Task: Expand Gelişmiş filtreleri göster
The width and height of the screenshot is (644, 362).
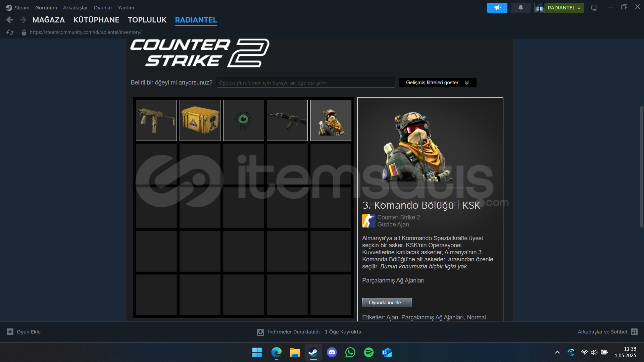Action: 438,83
